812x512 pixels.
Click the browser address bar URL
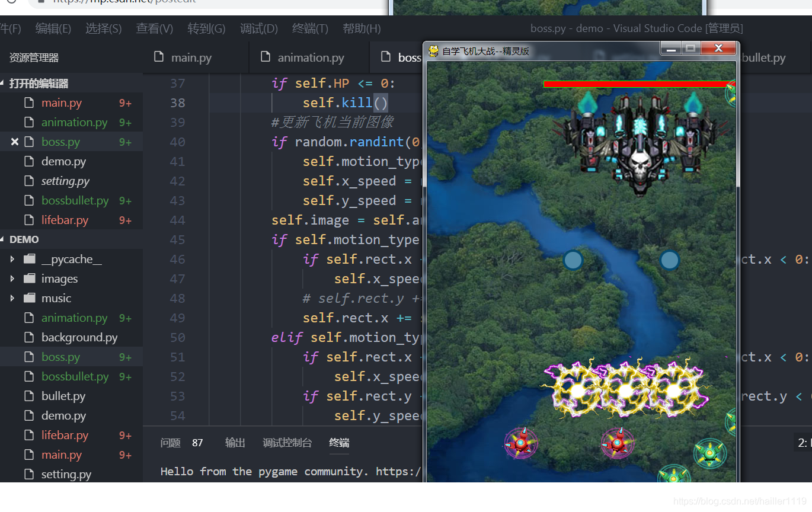124,2
